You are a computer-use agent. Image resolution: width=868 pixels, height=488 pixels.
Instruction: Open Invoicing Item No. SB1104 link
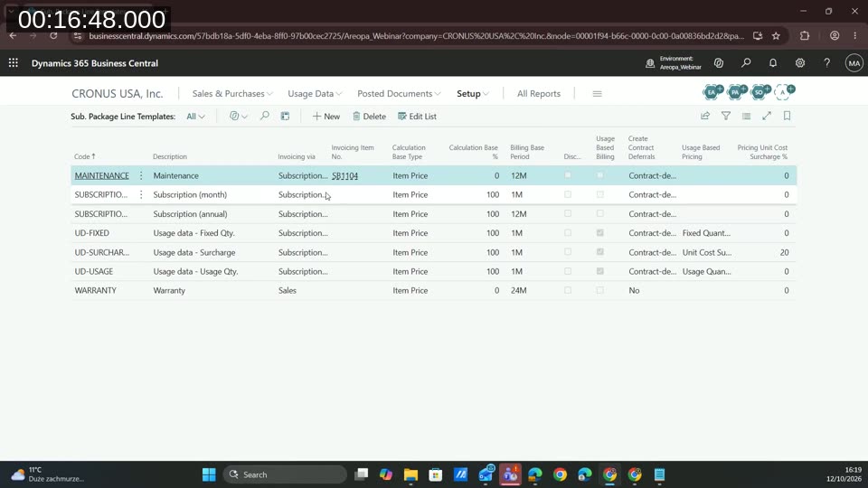(344, 175)
